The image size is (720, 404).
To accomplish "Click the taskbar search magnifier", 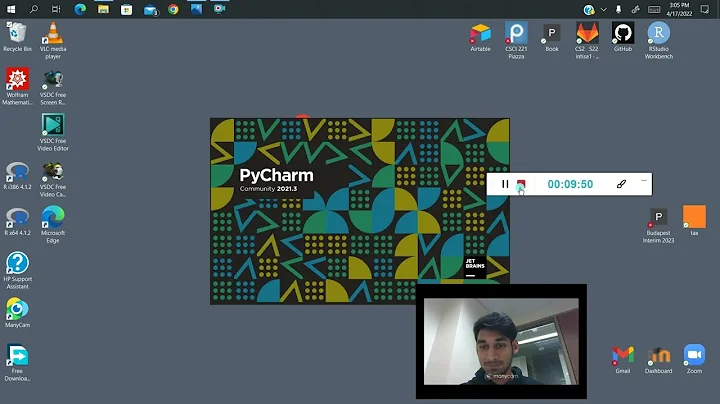I will click(x=34, y=9).
